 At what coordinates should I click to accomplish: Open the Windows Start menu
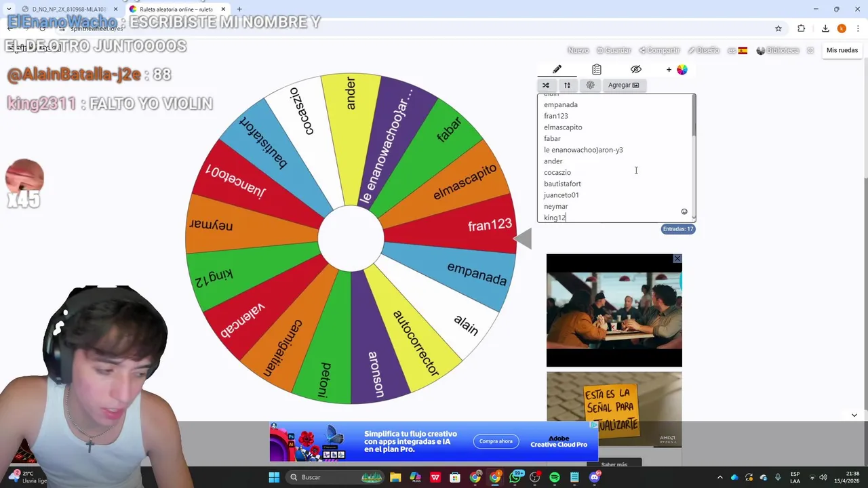point(274,477)
